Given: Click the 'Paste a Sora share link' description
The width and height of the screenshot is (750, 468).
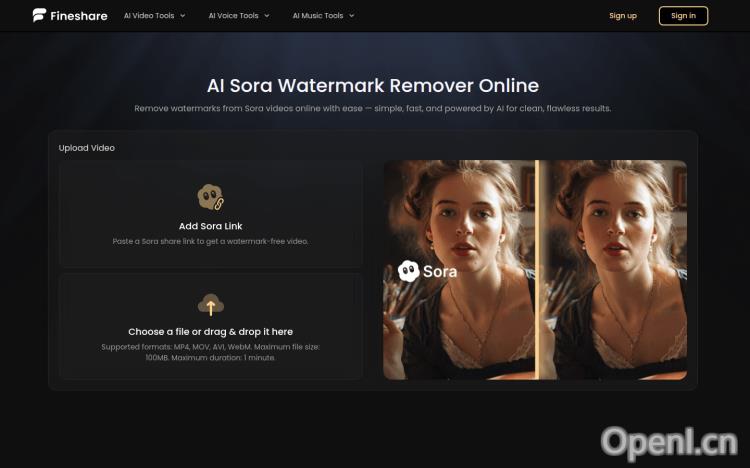Looking at the screenshot, I should coord(210,241).
